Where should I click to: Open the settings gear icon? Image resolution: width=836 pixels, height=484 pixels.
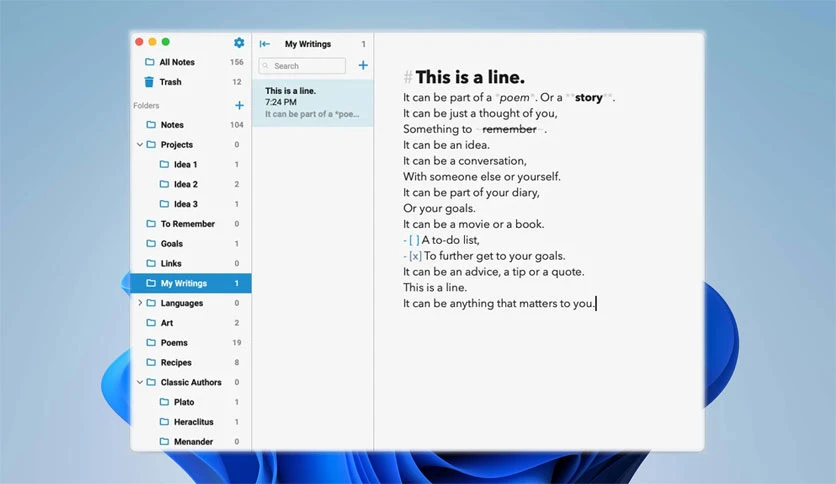pyautogui.click(x=239, y=42)
